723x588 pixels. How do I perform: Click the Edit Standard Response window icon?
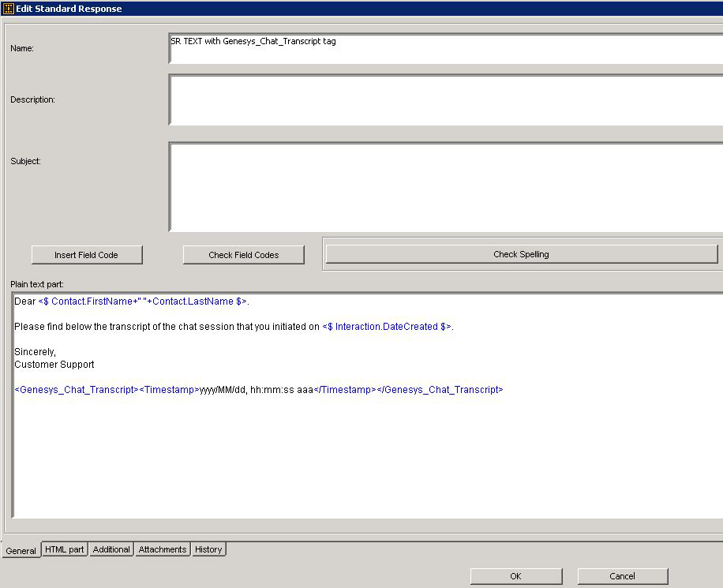coord(9,9)
